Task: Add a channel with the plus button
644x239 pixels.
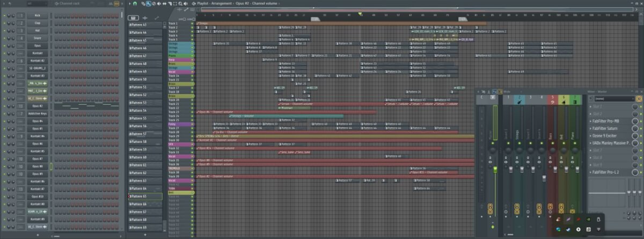Action: [x=37, y=235]
